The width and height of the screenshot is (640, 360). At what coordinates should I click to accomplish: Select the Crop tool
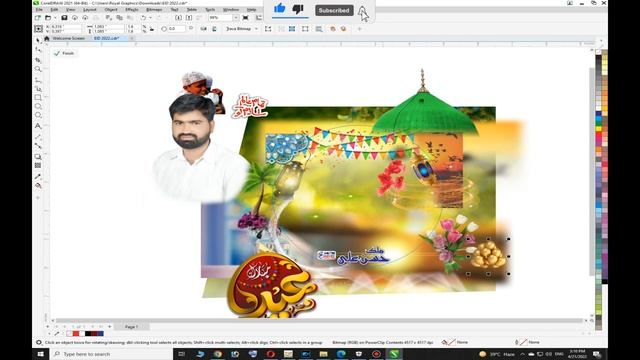tap(38, 60)
